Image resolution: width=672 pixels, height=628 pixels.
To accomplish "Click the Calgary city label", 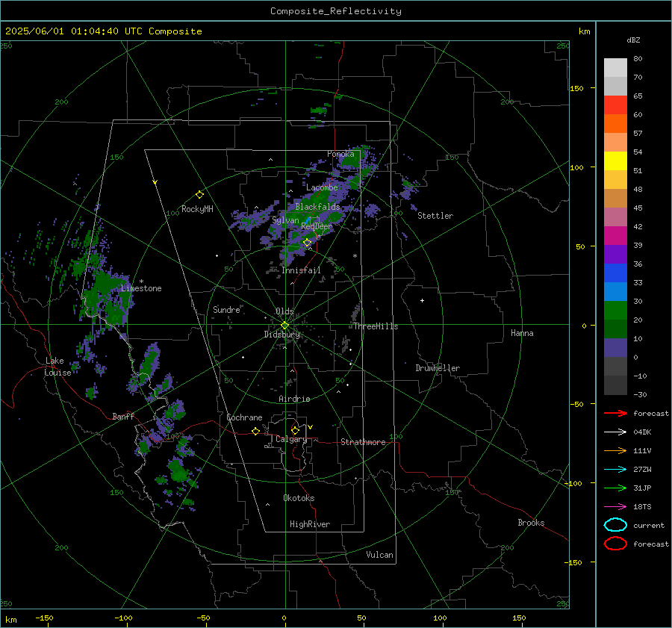I will coord(291,439).
